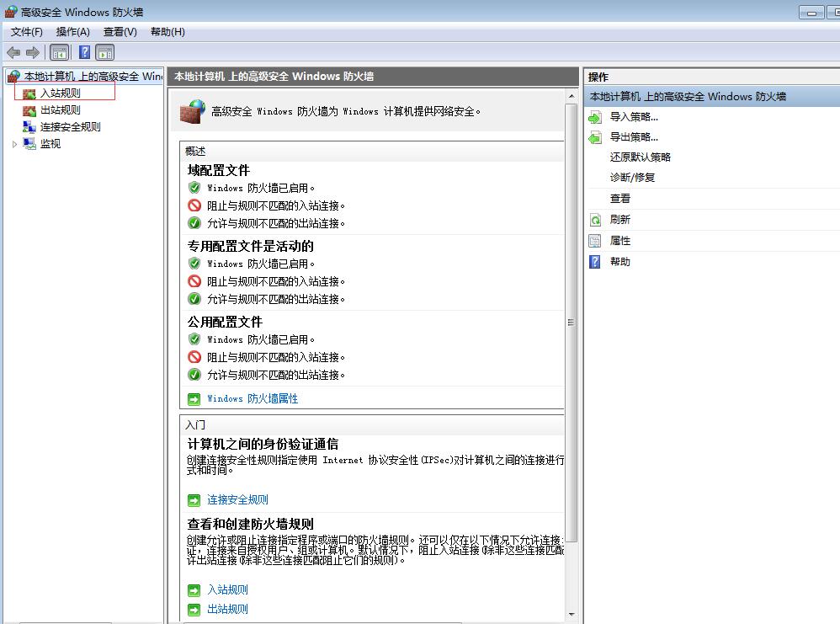The image size is (840, 624).
Task: Click the 计算机之间的身份验证通信 heading
Action: [x=263, y=444]
